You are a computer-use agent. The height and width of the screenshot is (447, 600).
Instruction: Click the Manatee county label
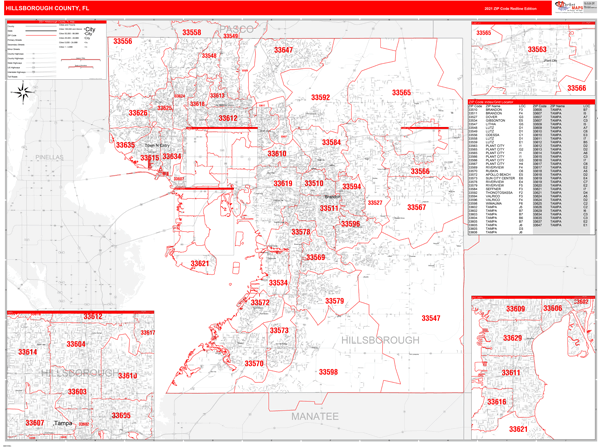tap(315, 415)
